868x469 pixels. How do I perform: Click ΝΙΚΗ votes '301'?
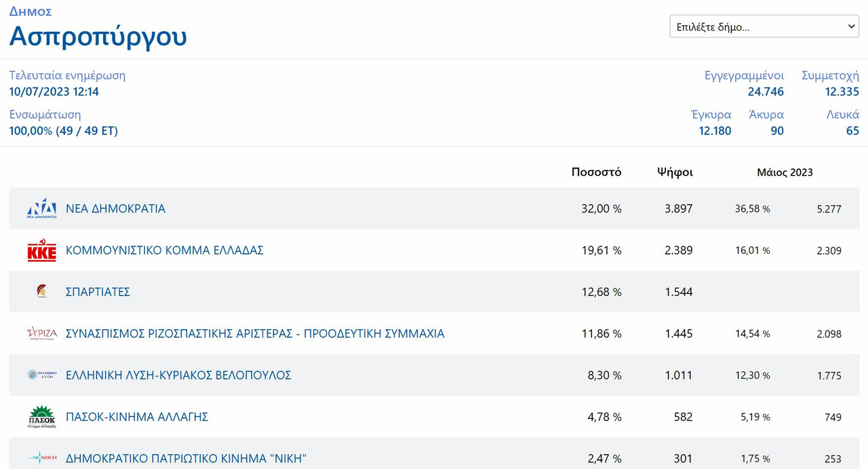pos(683,459)
